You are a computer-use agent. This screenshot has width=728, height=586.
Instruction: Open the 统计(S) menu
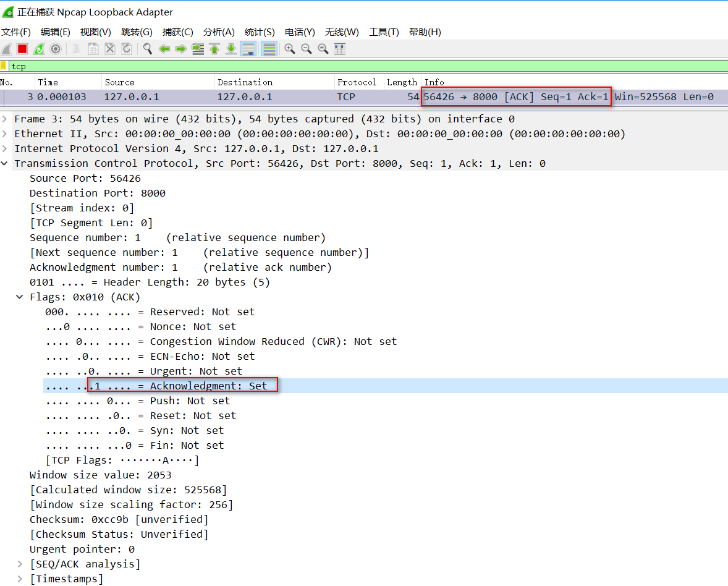pos(260,32)
